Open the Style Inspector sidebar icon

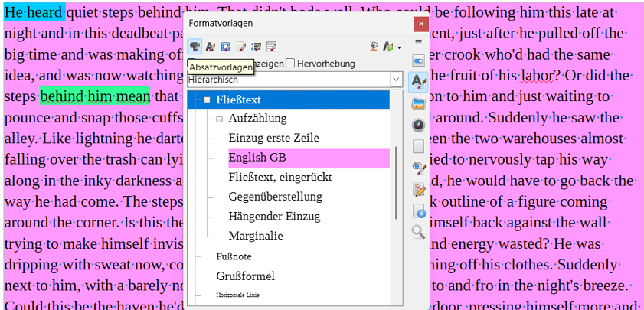click(418, 168)
